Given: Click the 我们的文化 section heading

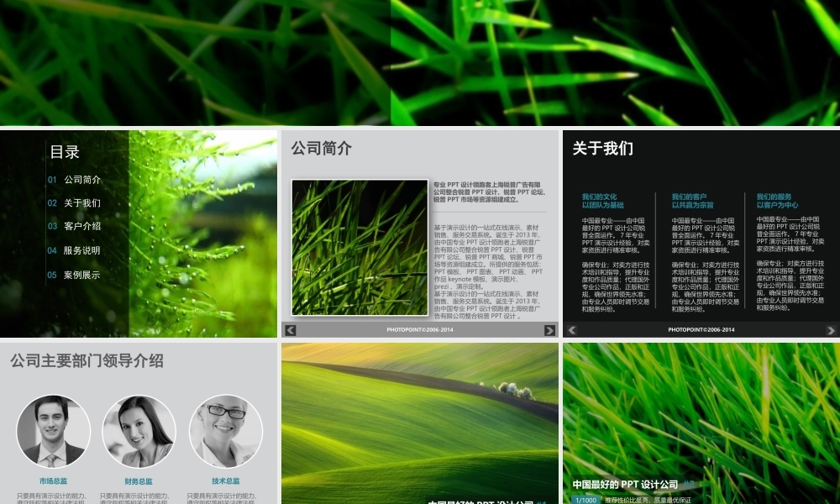Looking at the screenshot, I should tap(598, 197).
